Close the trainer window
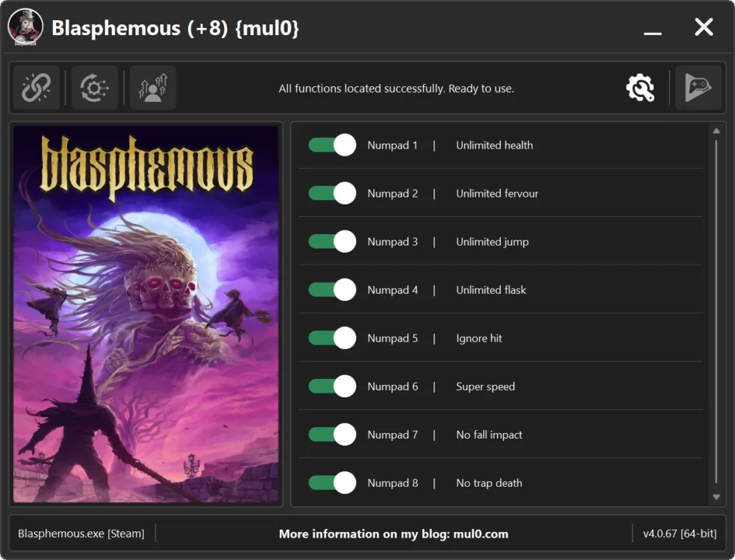The height and width of the screenshot is (560, 735). [x=703, y=27]
